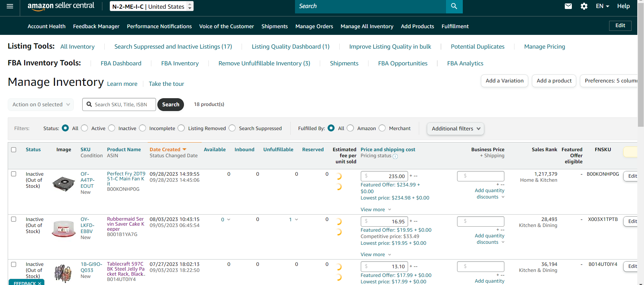644x285 pixels.
Task: Select the Search Suppressed status radio
Action: click(232, 128)
